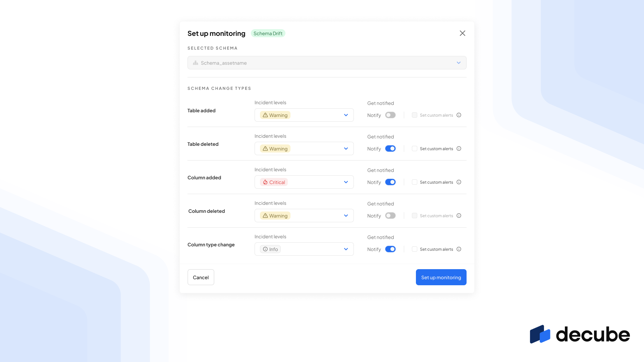This screenshot has height=362, width=644.
Task: Click disabled Set custom alerts checkbox for Column deleted
Action: pyautogui.click(x=415, y=216)
